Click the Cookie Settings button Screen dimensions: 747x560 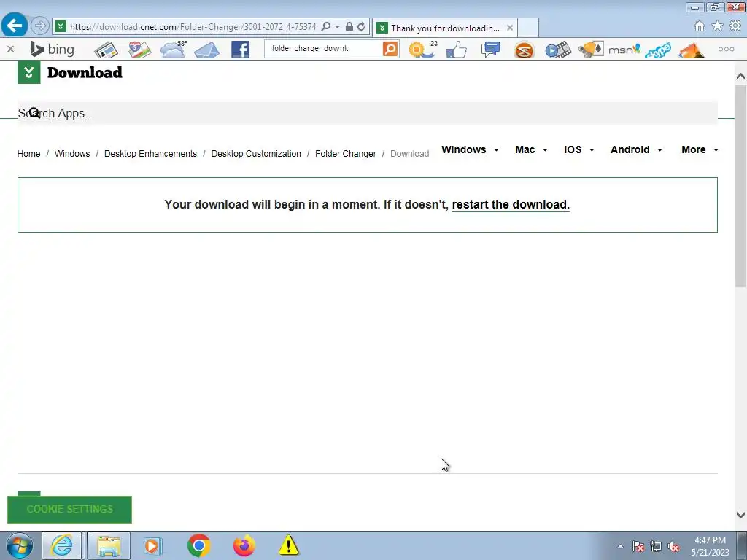coord(69,509)
